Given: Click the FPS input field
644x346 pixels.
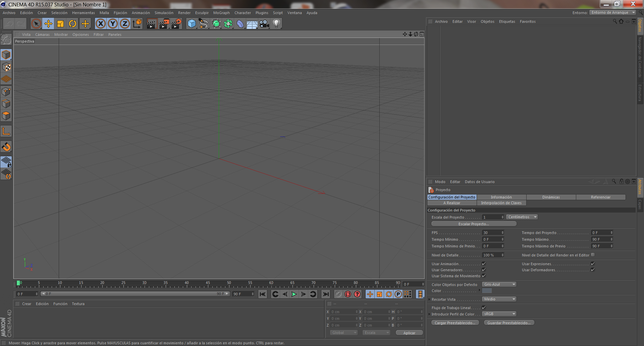Looking at the screenshot, I should (x=493, y=233).
